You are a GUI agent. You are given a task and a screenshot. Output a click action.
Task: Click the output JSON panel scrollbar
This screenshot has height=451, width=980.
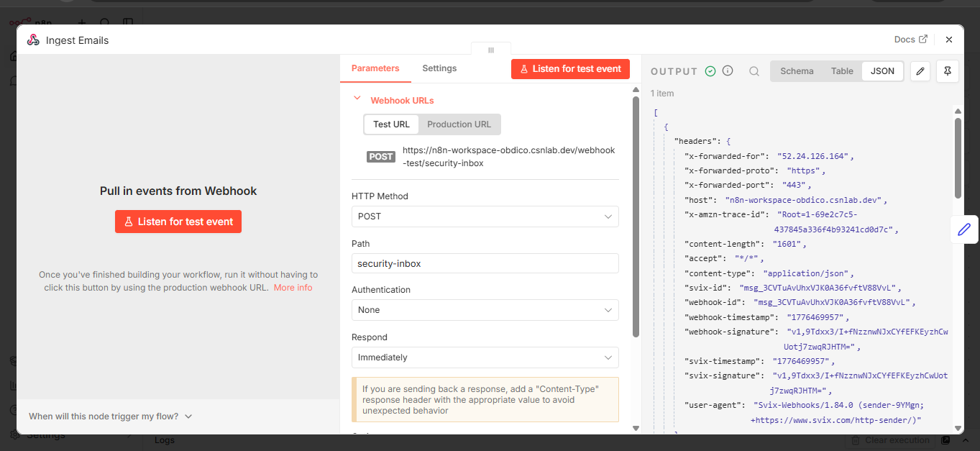tap(958, 158)
